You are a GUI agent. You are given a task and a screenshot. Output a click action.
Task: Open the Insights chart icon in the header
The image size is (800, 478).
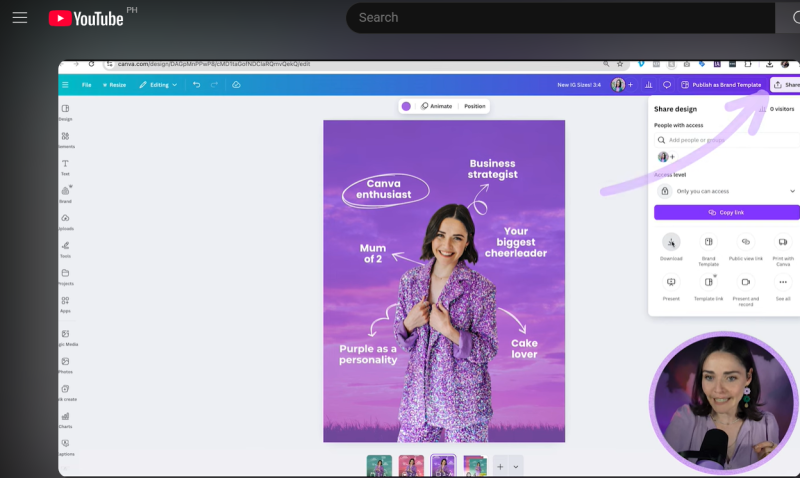(x=648, y=85)
